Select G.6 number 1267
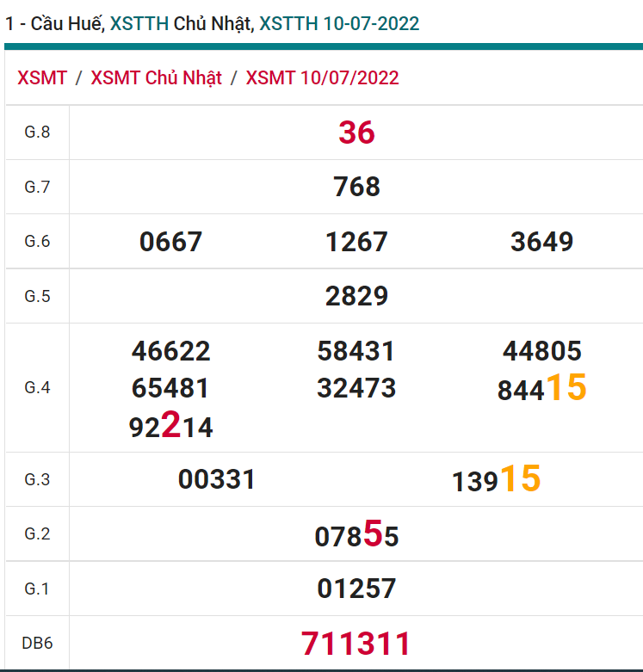Screen dimensions: 643x672 click(356, 242)
